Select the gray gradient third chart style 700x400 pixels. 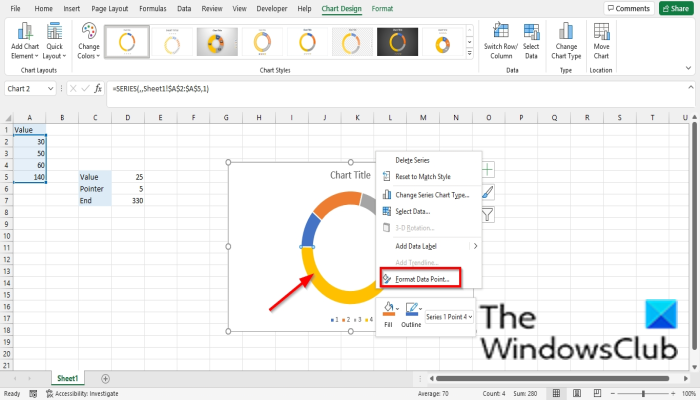[x=217, y=42]
